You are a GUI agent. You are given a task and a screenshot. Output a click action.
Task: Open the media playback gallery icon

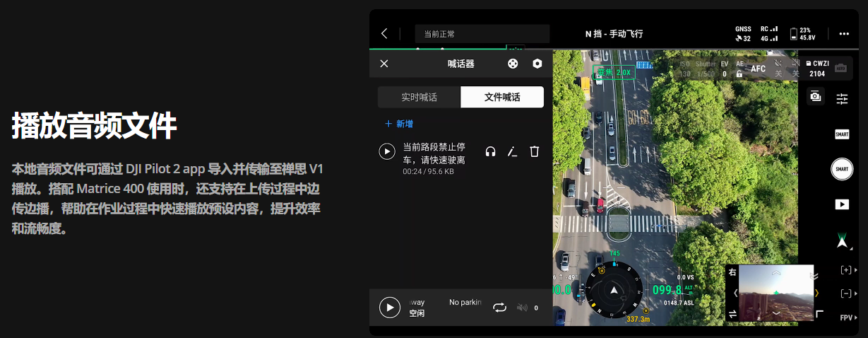click(842, 204)
